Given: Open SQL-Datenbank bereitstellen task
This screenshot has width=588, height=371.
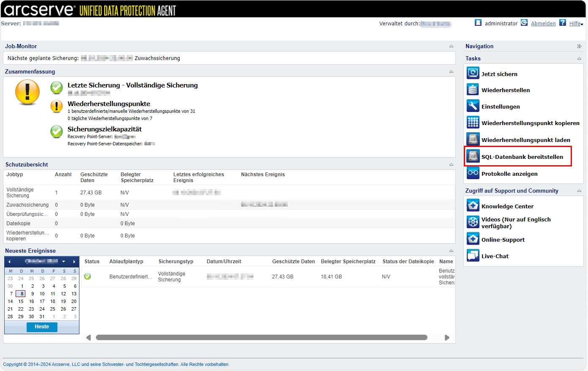Looking at the screenshot, I should coord(522,157).
